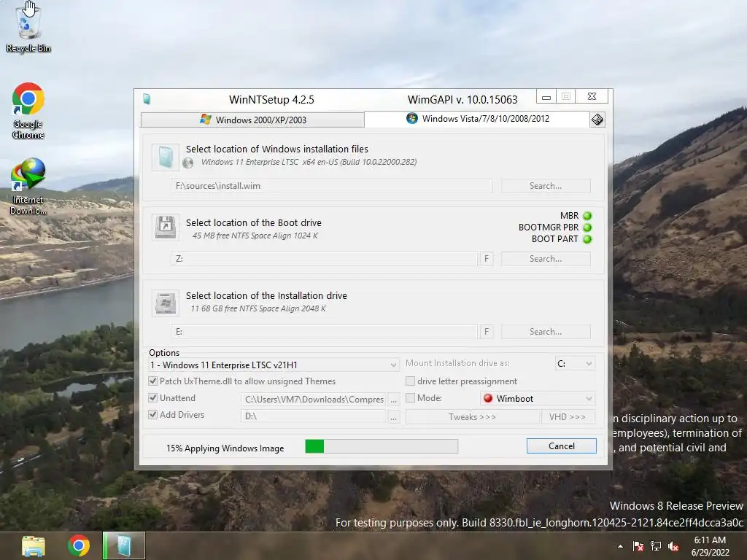
Task: Browse for the Add Drivers folder
Action: pyautogui.click(x=393, y=416)
